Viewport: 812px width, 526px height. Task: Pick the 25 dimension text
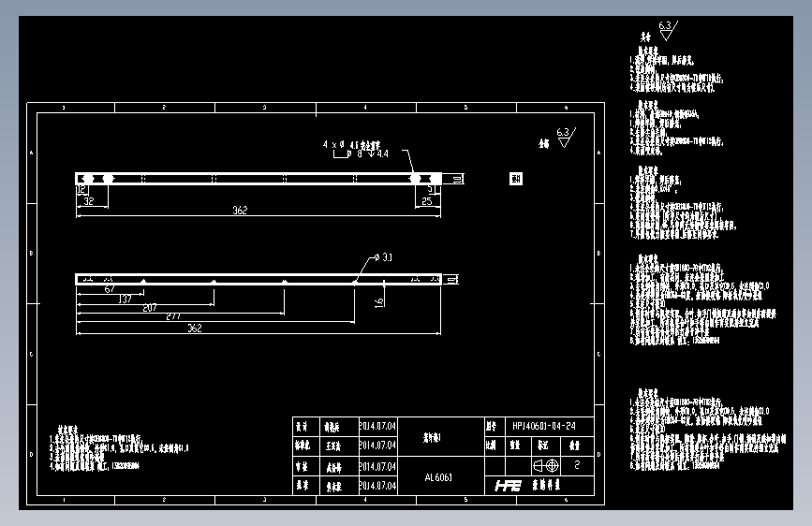point(426,201)
